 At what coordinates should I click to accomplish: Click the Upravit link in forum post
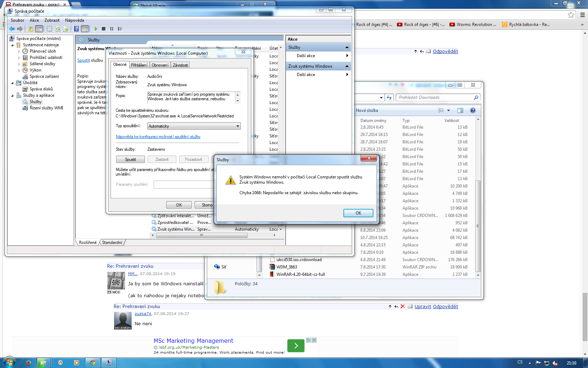(x=423, y=306)
